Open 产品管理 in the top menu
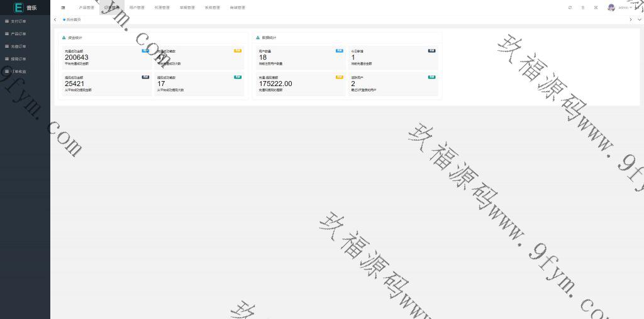Viewport: 644px width, 319px height. click(x=86, y=8)
